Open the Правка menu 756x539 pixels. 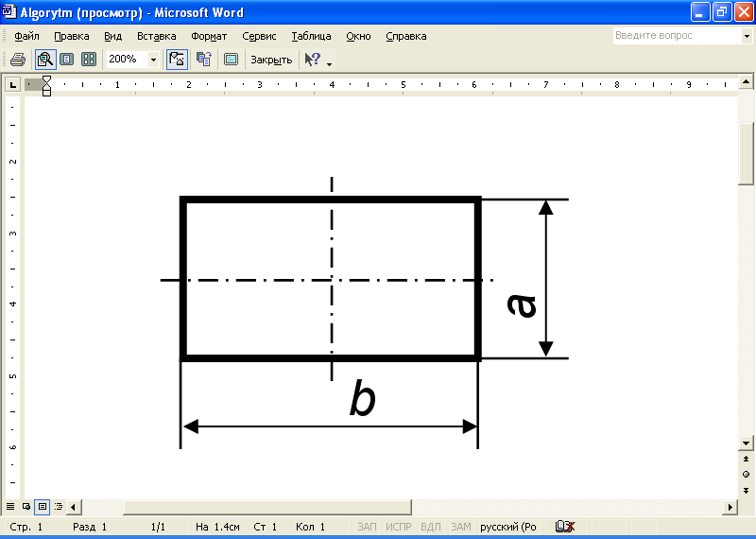pyautogui.click(x=72, y=36)
